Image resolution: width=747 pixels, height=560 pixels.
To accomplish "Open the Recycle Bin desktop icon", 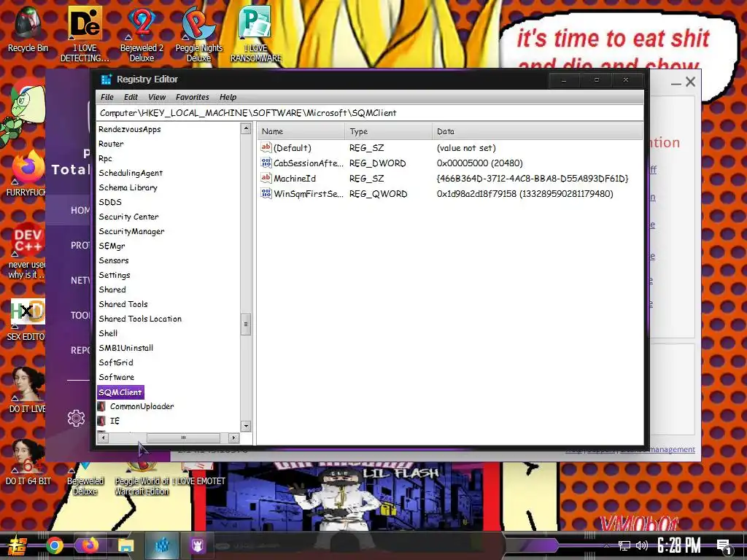I will 27,28.
